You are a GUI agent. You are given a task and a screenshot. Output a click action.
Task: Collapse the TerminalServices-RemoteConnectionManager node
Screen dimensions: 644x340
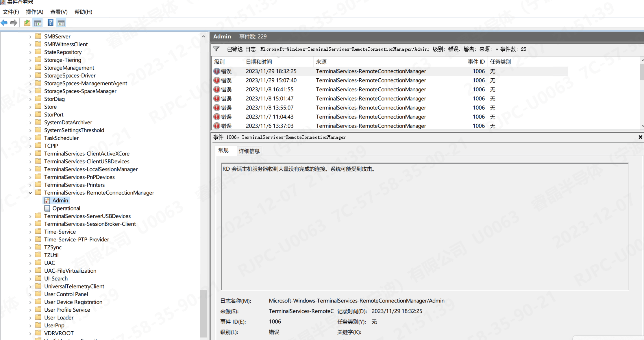(x=30, y=193)
